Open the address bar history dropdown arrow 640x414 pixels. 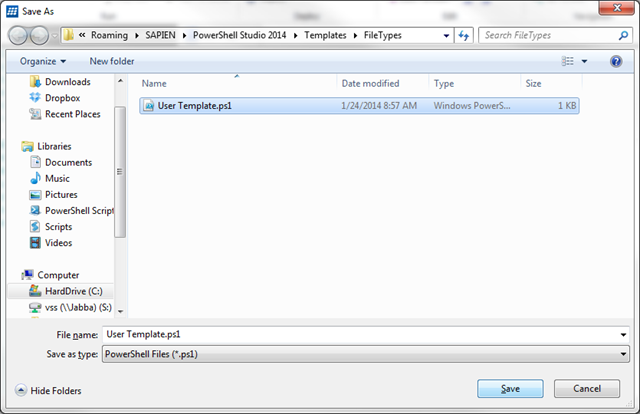pos(447,36)
